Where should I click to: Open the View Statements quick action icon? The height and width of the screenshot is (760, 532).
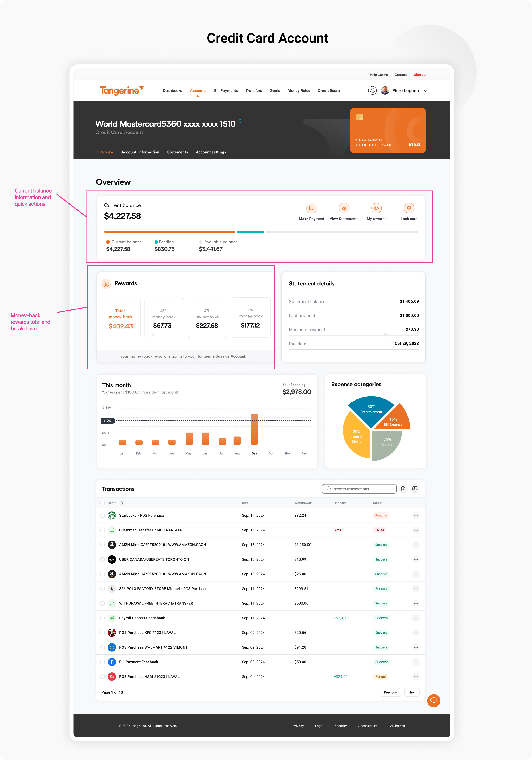[x=344, y=208]
